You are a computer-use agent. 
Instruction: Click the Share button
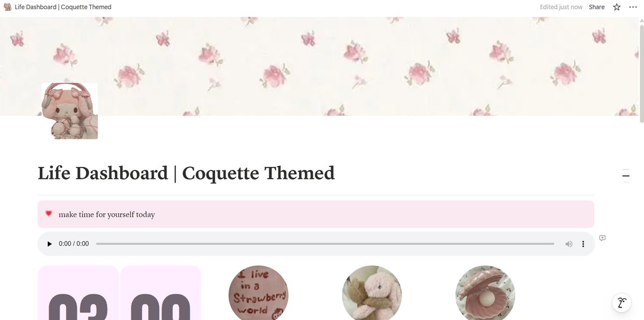pos(597,7)
